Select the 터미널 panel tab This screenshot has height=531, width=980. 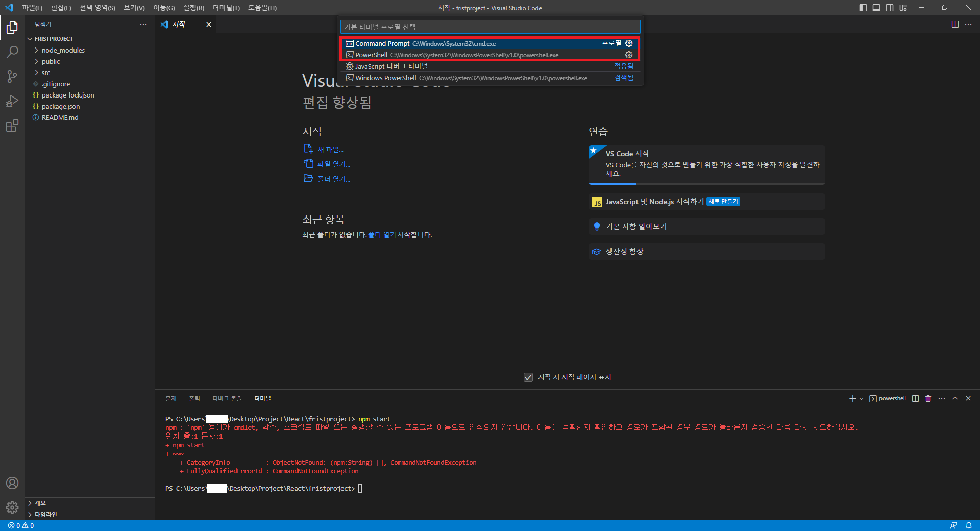[263, 398]
